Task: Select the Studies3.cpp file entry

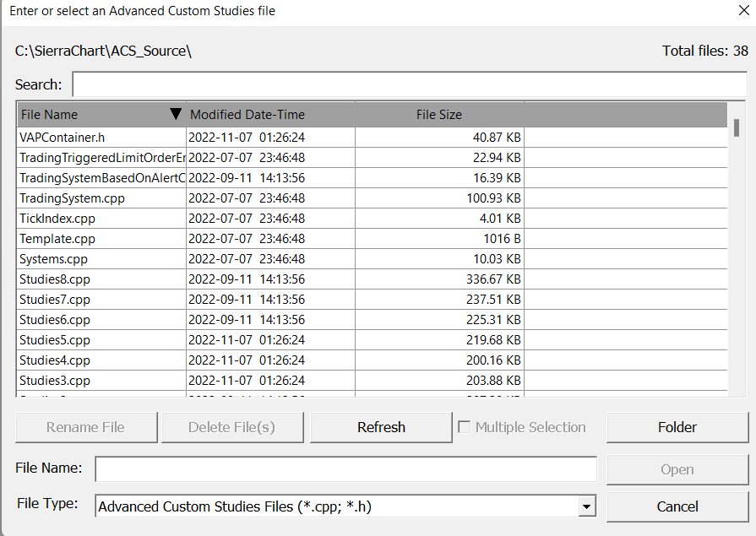Action: pyautogui.click(x=55, y=381)
